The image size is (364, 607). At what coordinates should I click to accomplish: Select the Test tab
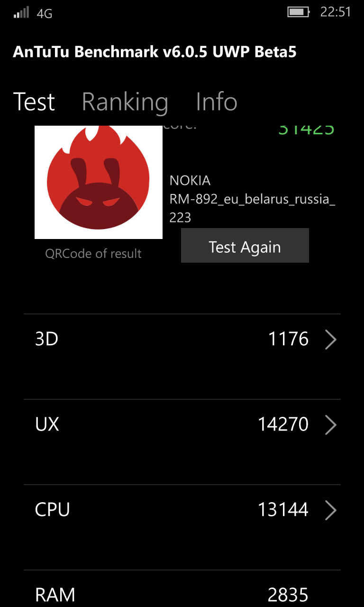pyautogui.click(x=34, y=101)
